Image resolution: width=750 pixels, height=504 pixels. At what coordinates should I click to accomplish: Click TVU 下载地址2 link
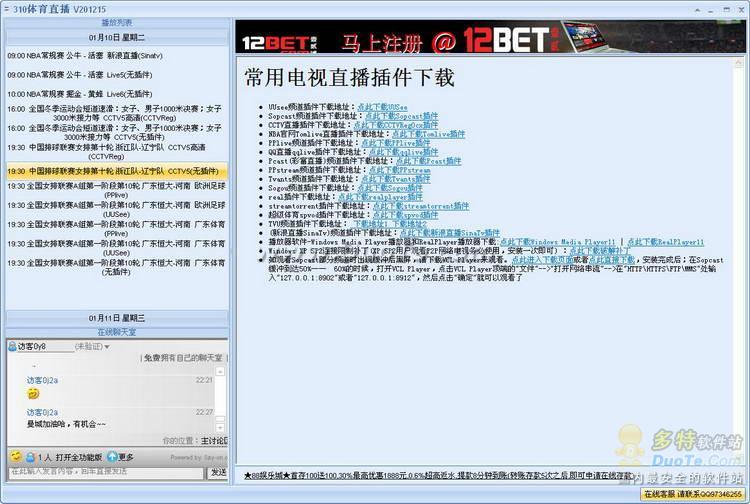(x=409, y=224)
